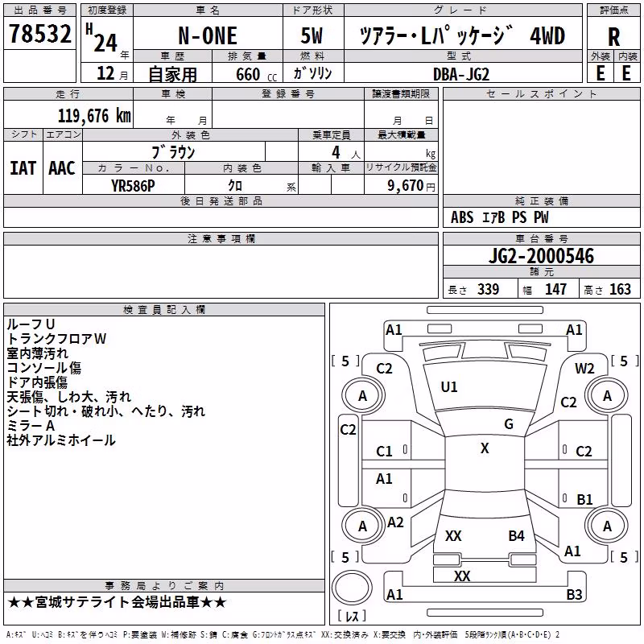Viewport: 644px width, 644px height.
Task: Click inspector note コンソール傷
Action: pos(44,368)
